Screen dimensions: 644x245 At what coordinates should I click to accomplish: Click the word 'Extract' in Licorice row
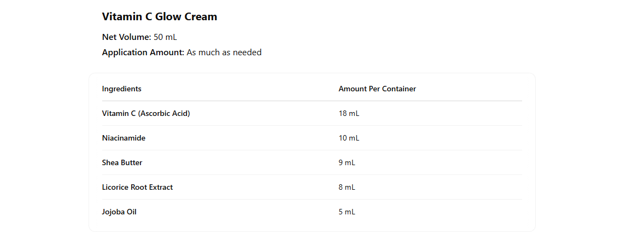pyautogui.click(x=160, y=187)
